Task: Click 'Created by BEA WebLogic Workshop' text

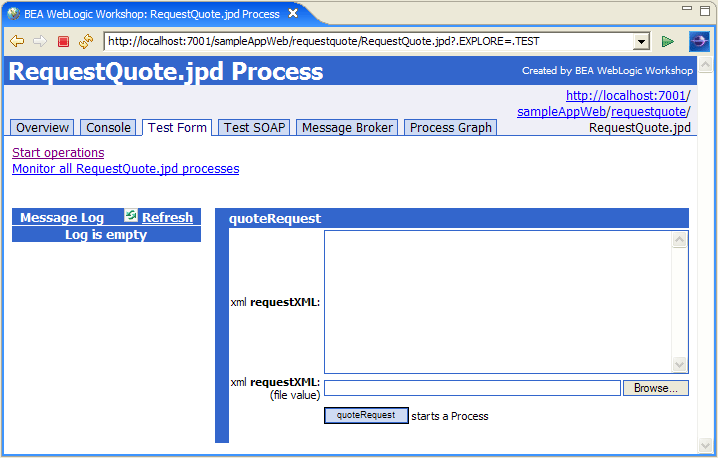Action: coord(608,71)
